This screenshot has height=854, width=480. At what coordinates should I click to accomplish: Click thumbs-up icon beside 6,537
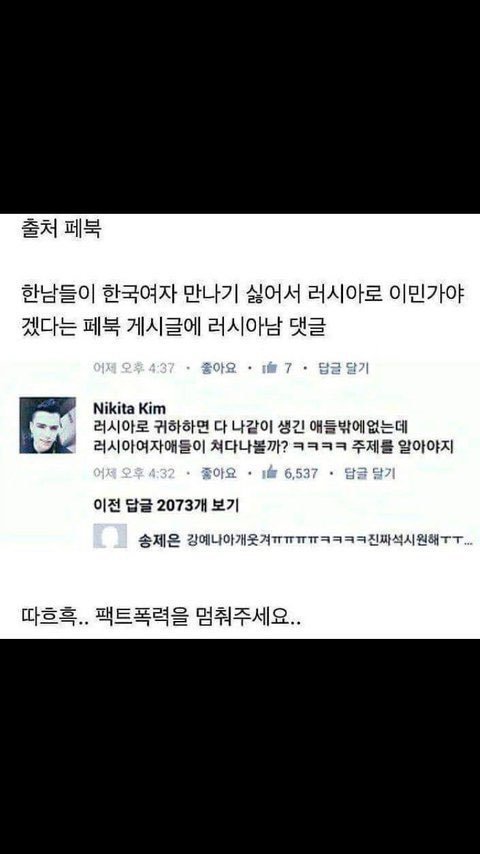(270, 473)
